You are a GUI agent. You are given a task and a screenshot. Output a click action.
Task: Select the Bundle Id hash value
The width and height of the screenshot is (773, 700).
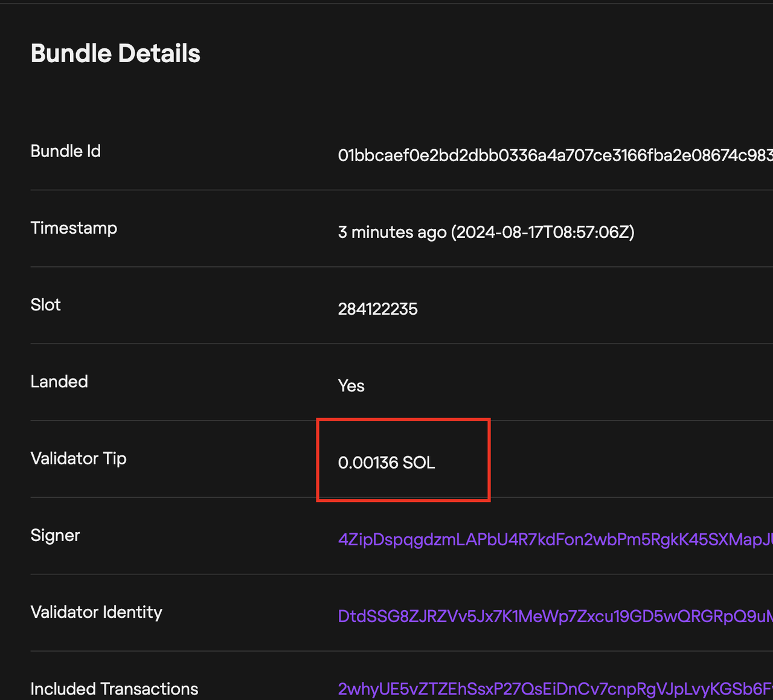[x=555, y=156]
